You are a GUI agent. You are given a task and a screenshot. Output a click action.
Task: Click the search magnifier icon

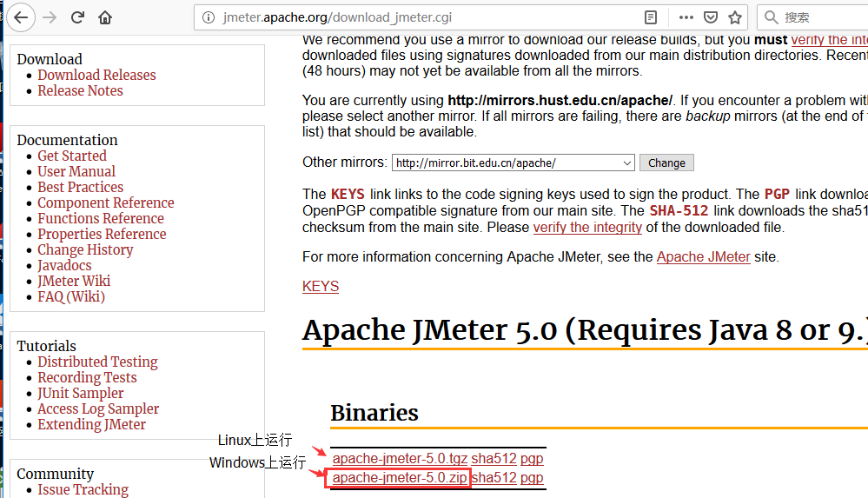(772, 17)
